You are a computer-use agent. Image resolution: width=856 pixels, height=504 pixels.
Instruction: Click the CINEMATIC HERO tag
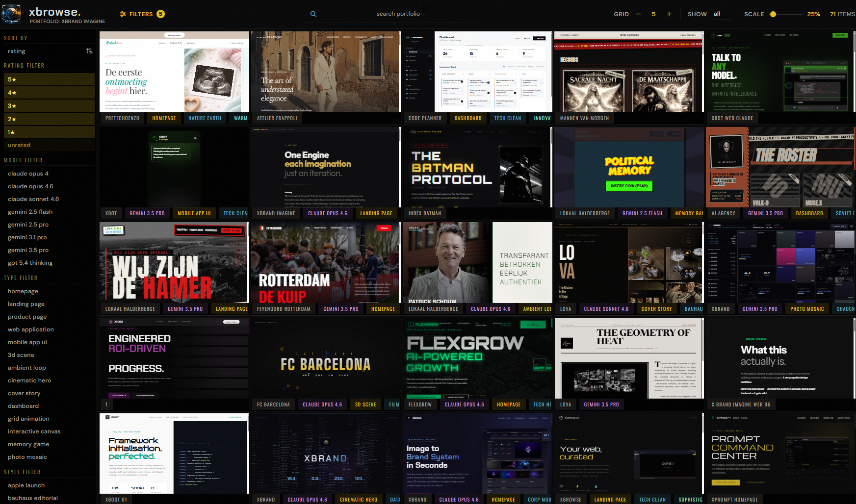click(359, 500)
